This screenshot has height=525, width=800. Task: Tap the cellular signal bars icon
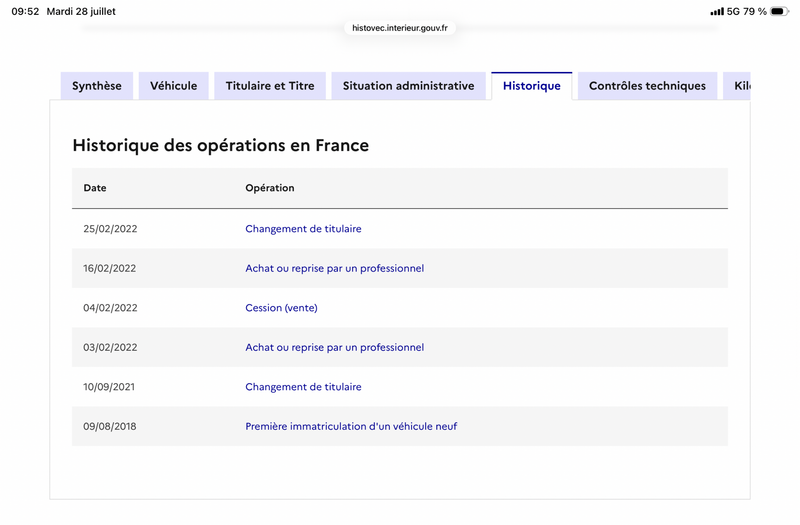717,11
